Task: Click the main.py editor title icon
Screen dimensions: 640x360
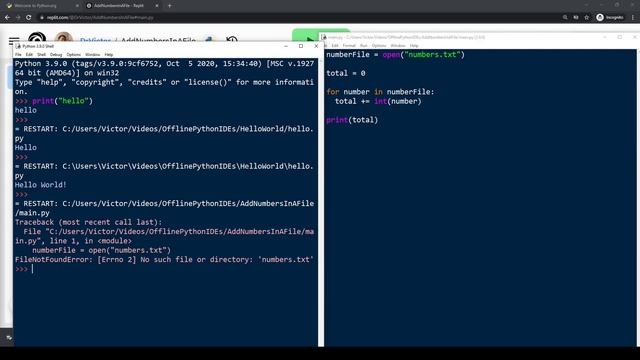Action: pyautogui.click(x=324, y=37)
